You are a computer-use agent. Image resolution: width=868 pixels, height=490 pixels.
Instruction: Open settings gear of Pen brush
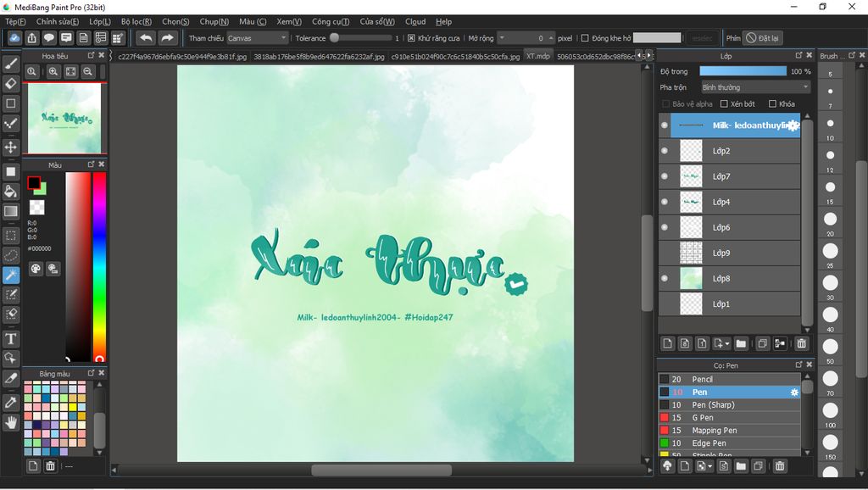click(794, 392)
